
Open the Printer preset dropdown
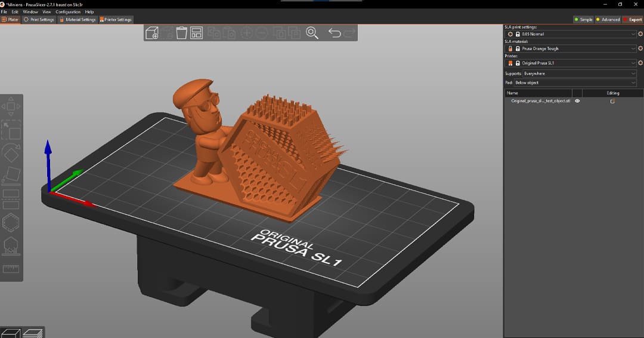point(571,63)
